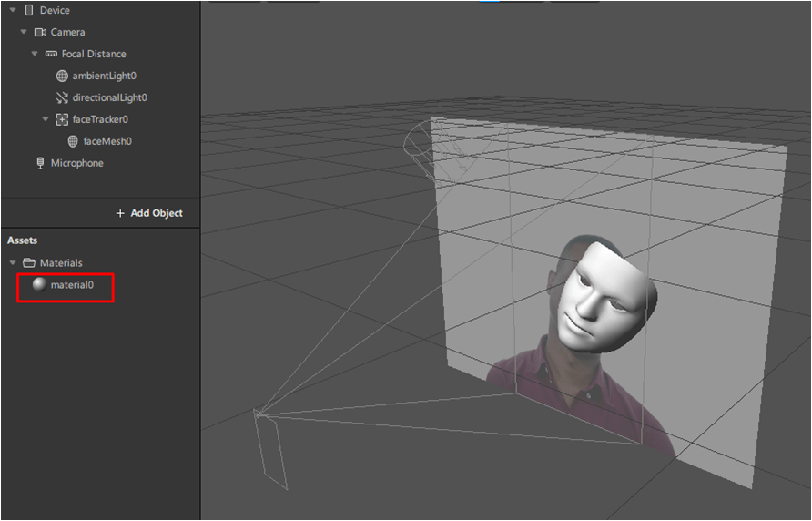Screen dimensions: 812x521
Task: Click the faceTracker0 tracker icon
Action: click(x=62, y=119)
